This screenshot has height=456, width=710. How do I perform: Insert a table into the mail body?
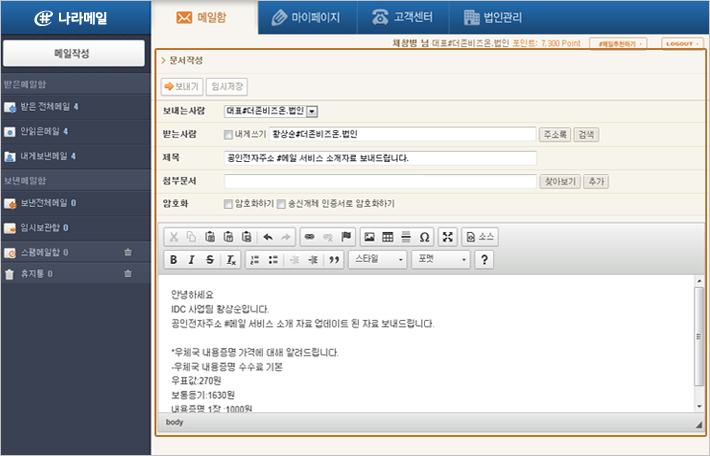pos(388,237)
